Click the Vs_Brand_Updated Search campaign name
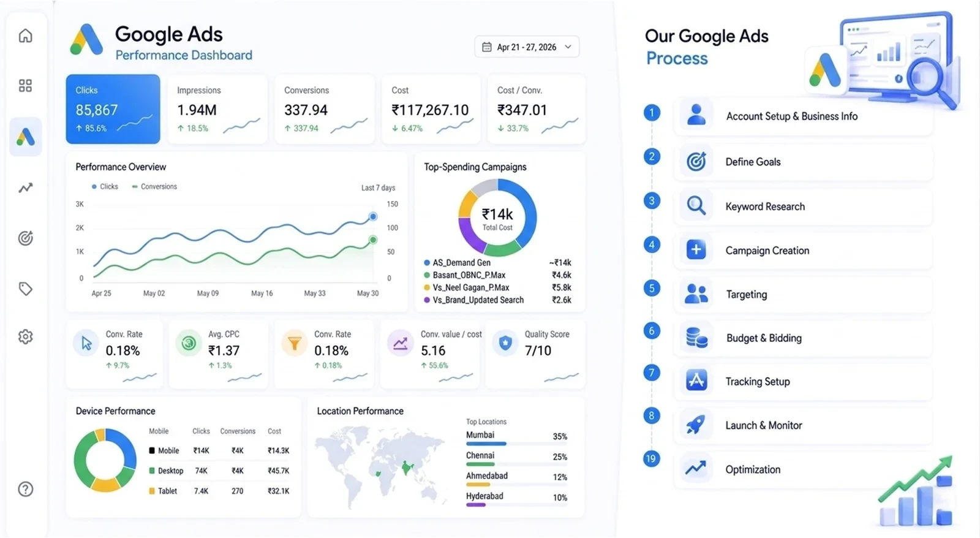 478,300
